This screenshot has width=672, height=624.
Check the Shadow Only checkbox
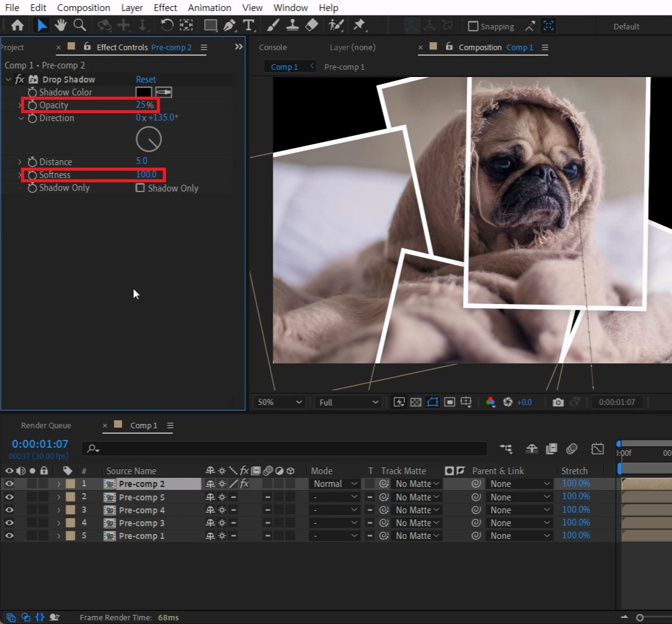[x=139, y=188]
